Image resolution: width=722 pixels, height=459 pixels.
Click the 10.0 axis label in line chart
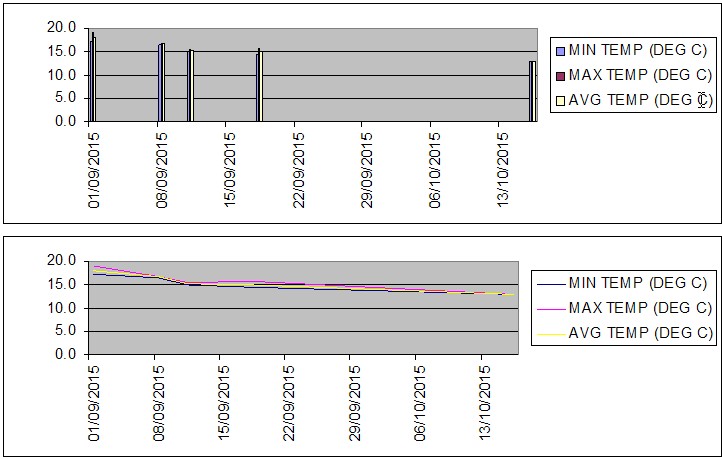tap(63, 308)
